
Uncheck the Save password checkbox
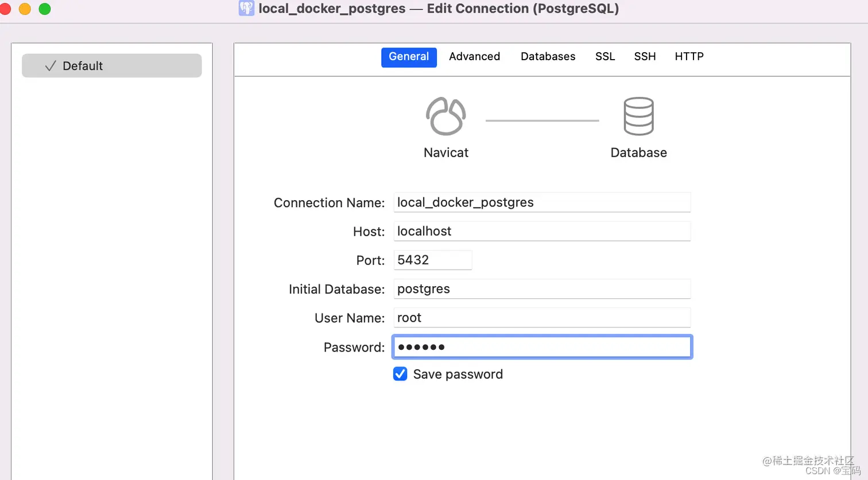point(400,374)
